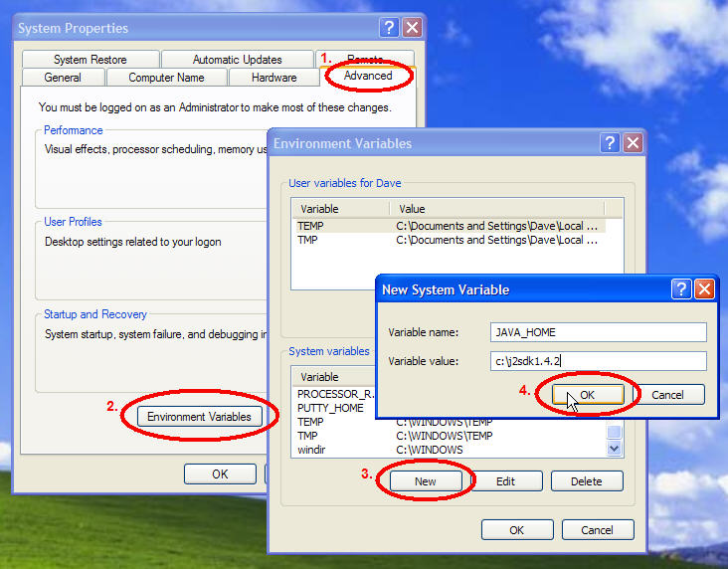Viewport: 728px width, 569px height.
Task: Click OK in System Properties
Action: tap(220, 474)
